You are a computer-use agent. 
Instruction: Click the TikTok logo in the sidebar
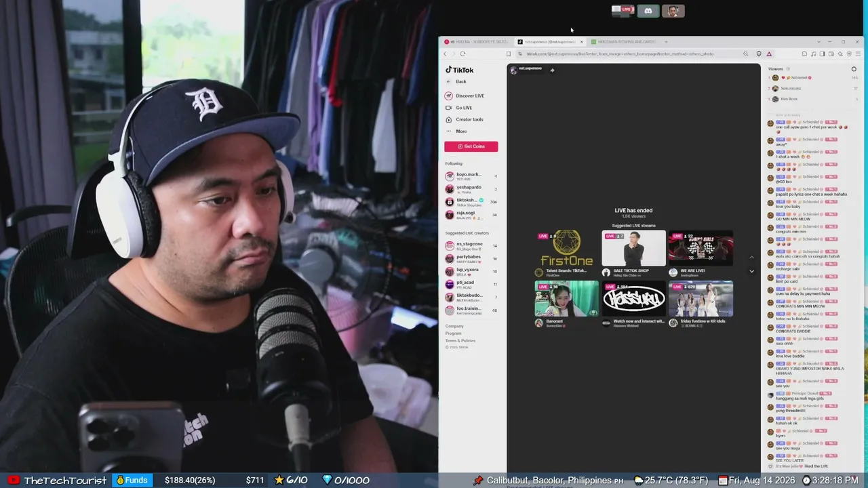click(x=460, y=70)
